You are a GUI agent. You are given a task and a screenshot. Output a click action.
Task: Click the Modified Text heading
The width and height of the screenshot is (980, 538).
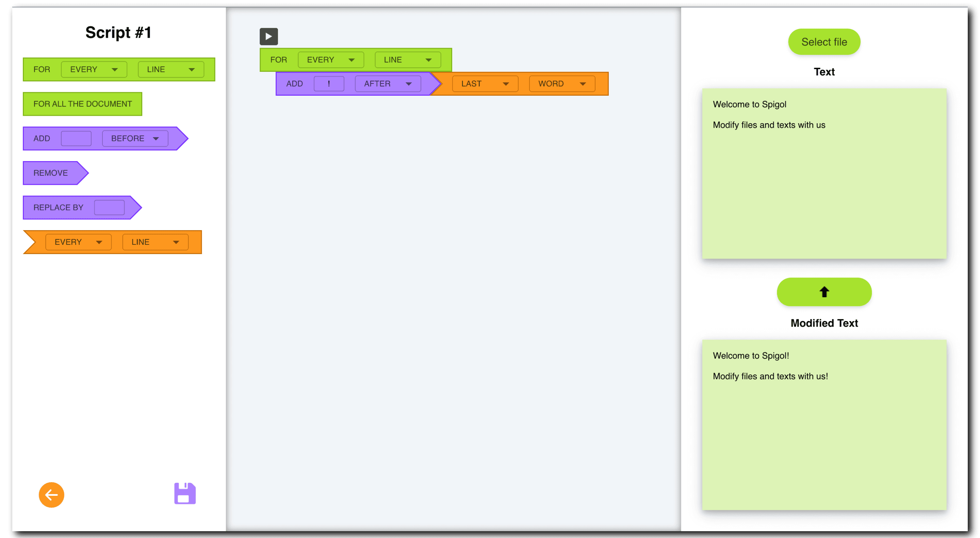824,323
